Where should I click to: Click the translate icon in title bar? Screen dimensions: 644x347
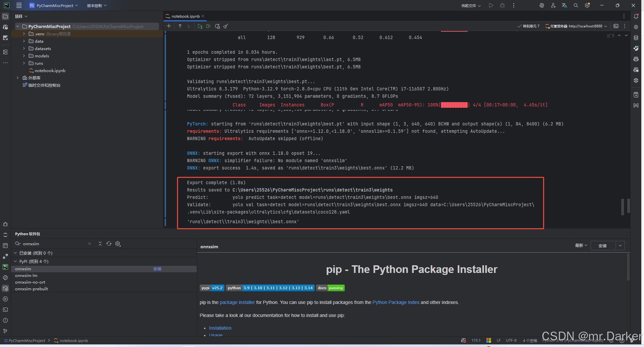pyautogui.click(x=565, y=5)
